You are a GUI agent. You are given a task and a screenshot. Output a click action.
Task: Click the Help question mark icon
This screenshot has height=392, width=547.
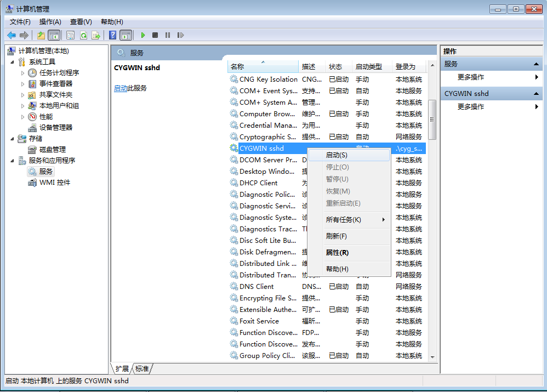tap(113, 35)
